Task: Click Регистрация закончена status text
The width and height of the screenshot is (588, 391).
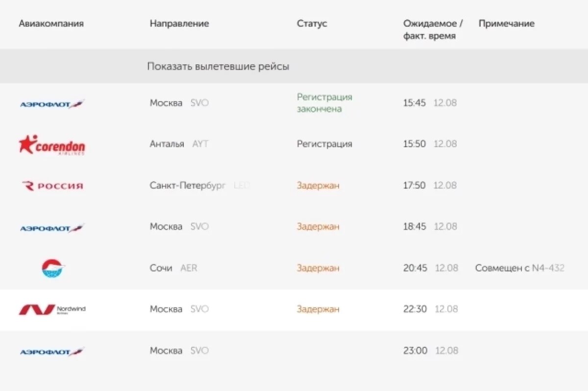Action: (324, 103)
